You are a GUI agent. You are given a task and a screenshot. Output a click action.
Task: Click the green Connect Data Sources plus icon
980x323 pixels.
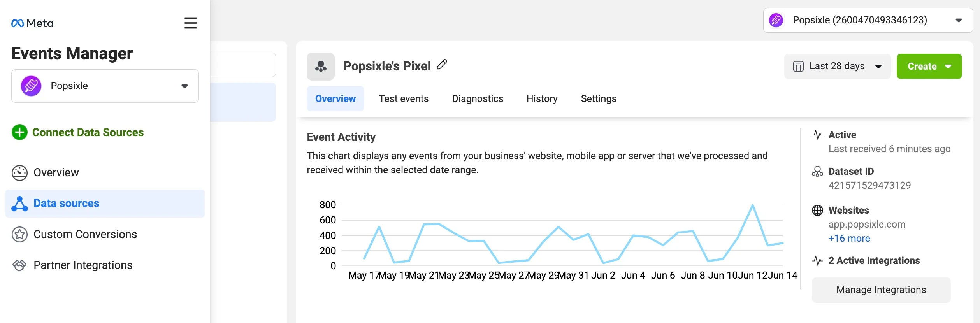pos(19,132)
